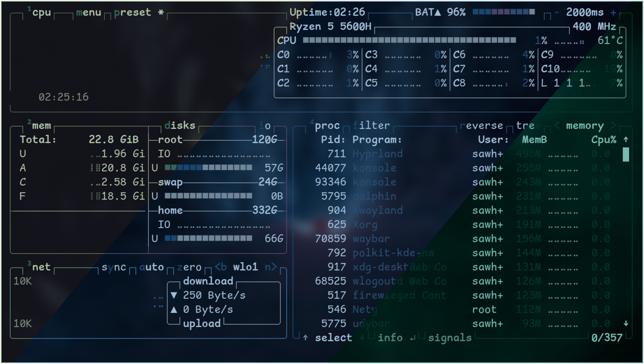Click the 0/357 process counter
The width and height of the screenshot is (644, 364).
[x=607, y=338]
